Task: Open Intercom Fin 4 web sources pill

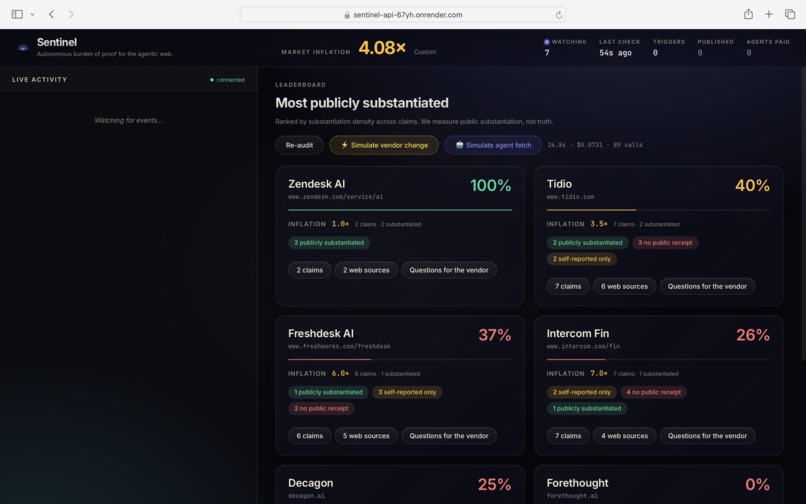Action: point(625,436)
